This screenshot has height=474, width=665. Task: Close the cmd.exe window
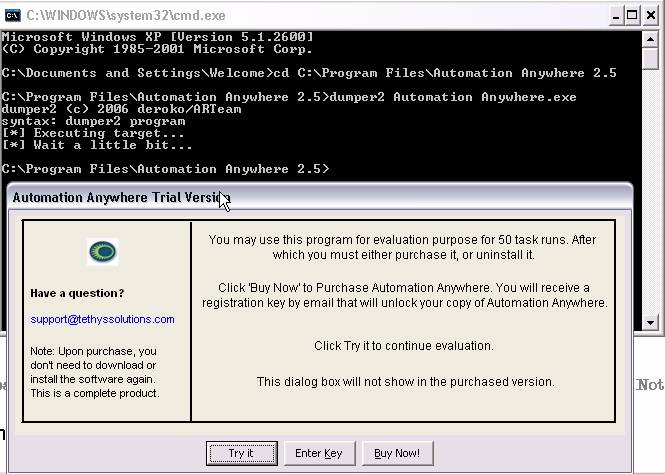click(651, 16)
